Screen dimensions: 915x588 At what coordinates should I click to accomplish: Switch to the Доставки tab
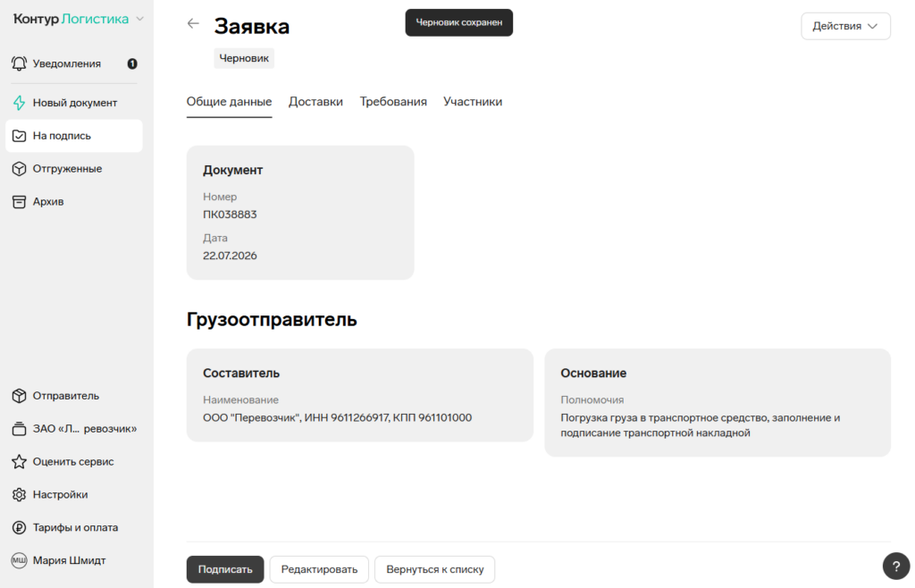[315, 102]
